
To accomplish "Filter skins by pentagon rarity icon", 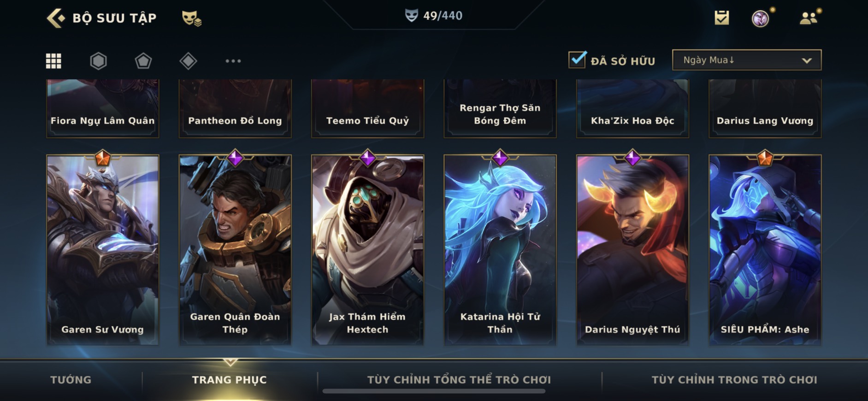I will coord(143,61).
